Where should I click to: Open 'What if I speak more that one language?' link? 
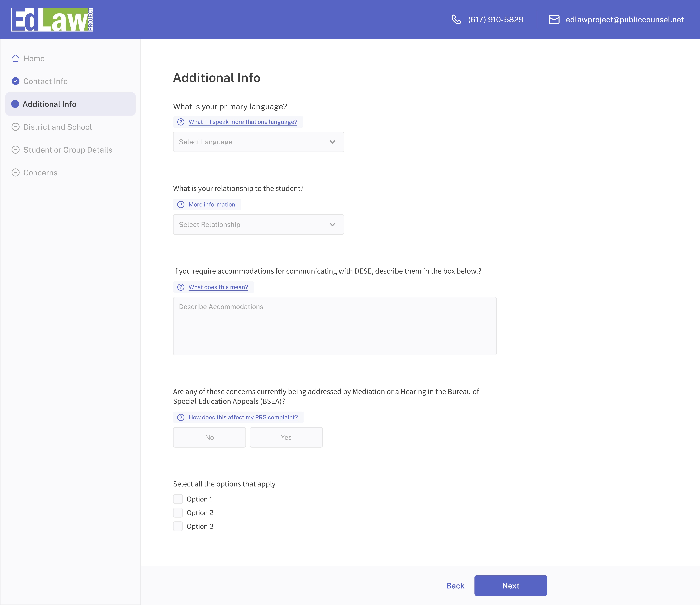click(x=243, y=122)
